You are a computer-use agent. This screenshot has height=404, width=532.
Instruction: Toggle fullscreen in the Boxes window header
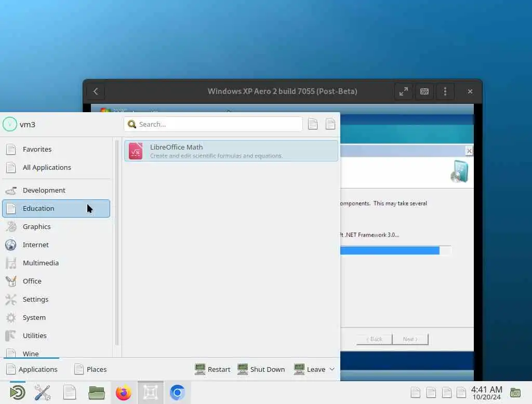[x=403, y=91]
